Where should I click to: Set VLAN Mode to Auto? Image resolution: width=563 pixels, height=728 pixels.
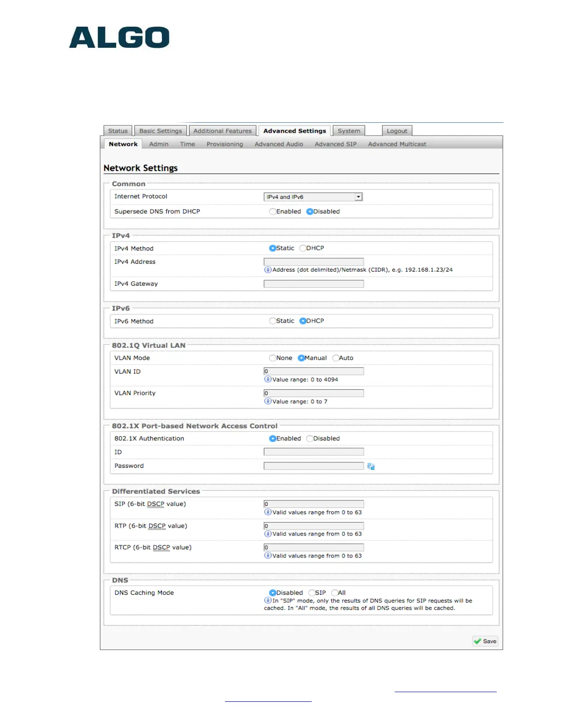pos(336,358)
